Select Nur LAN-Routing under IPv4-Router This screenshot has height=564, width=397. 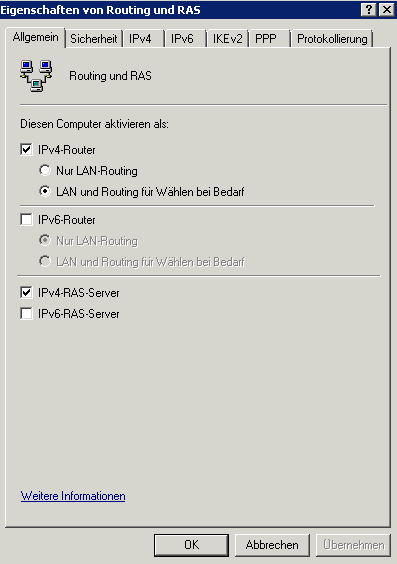point(45,170)
